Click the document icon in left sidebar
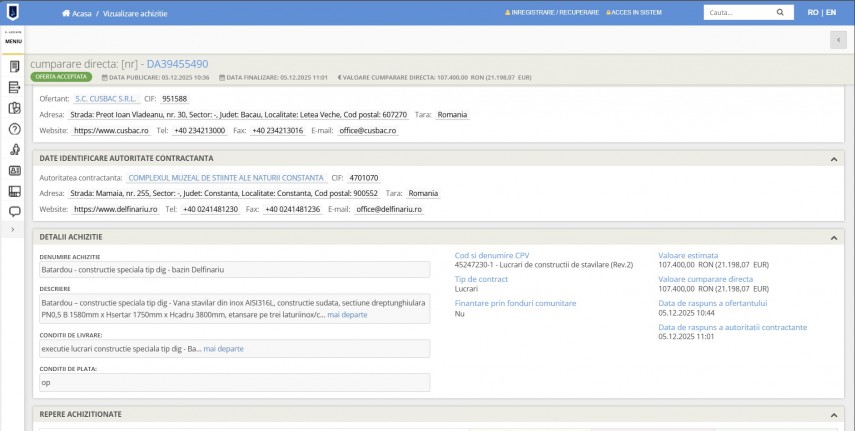855x431 pixels. point(14,66)
